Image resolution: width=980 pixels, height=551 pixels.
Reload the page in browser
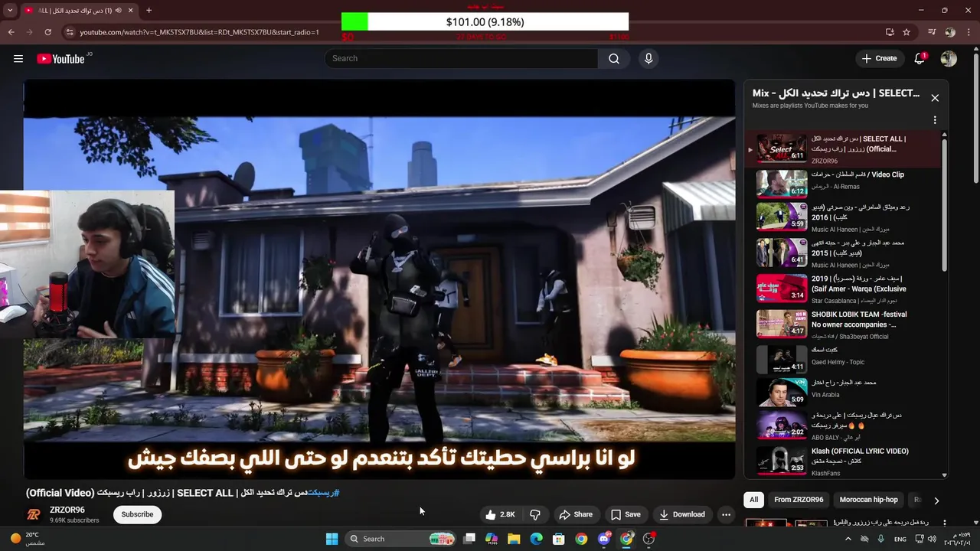pos(47,32)
